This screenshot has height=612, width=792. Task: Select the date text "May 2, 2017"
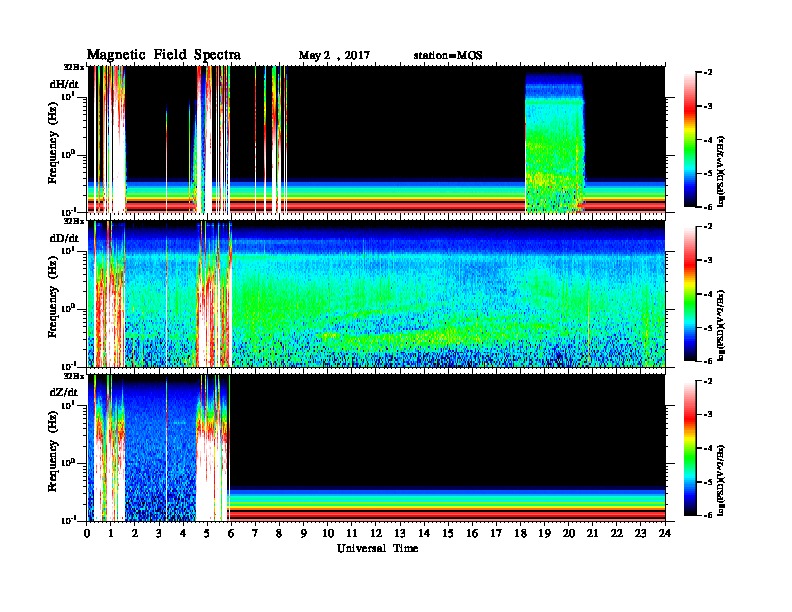[x=334, y=56]
